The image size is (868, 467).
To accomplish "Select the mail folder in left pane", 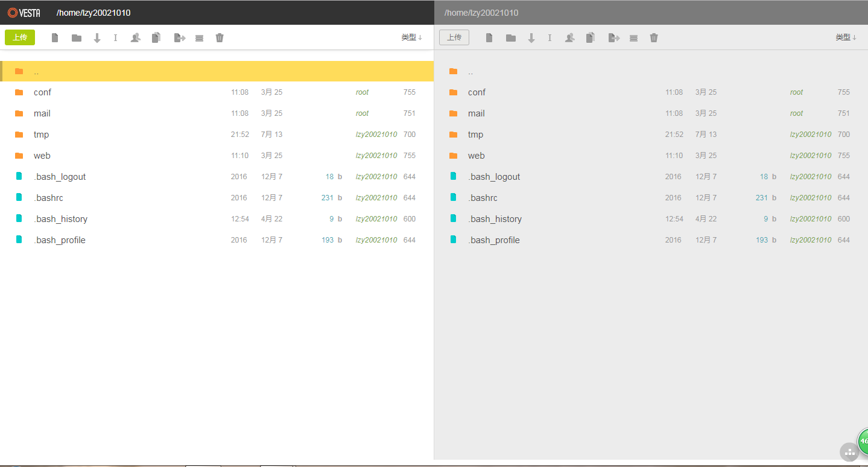I will pyautogui.click(x=217, y=113).
